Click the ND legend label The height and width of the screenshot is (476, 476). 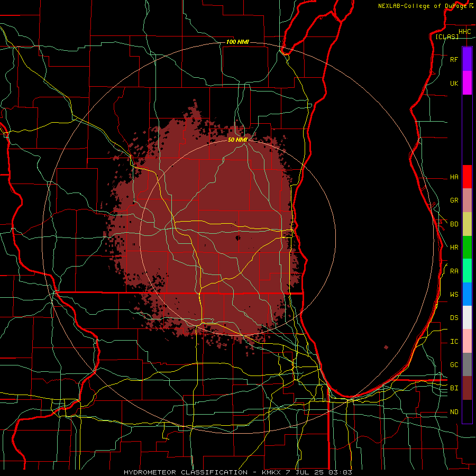coord(454,412)
